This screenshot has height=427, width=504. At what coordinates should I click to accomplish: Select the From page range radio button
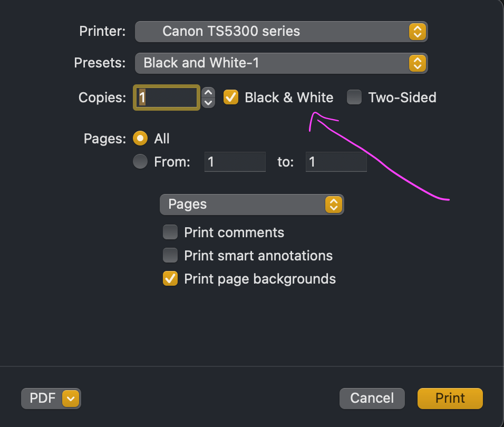(140, 162)
